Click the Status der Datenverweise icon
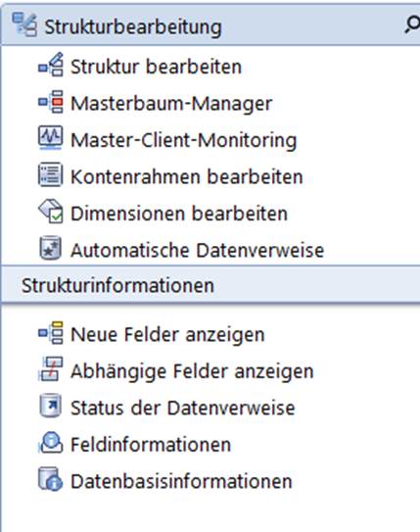The image size is (420, 532). 51,406
